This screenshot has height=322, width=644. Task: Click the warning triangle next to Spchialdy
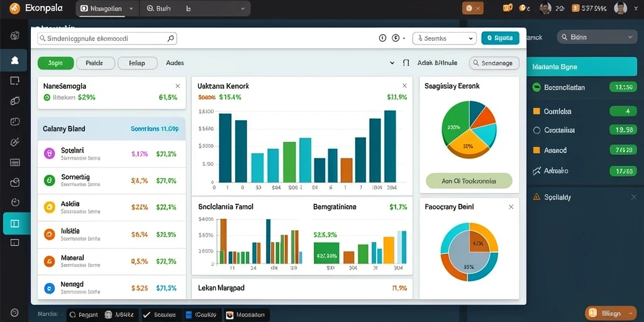pos(536,197)
